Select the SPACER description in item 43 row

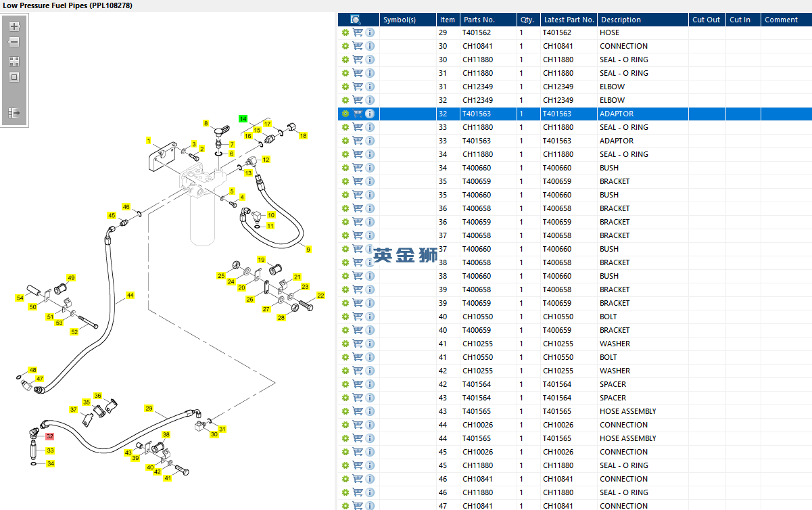tap(613, 398)
